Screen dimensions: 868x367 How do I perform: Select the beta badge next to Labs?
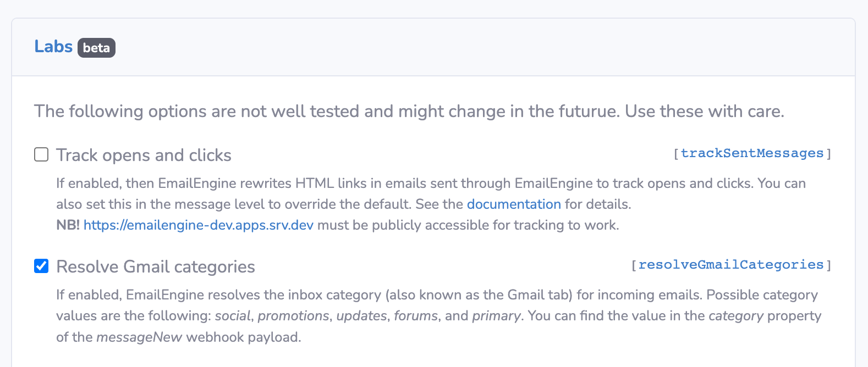pyautogui.click(x=96, y=48)
